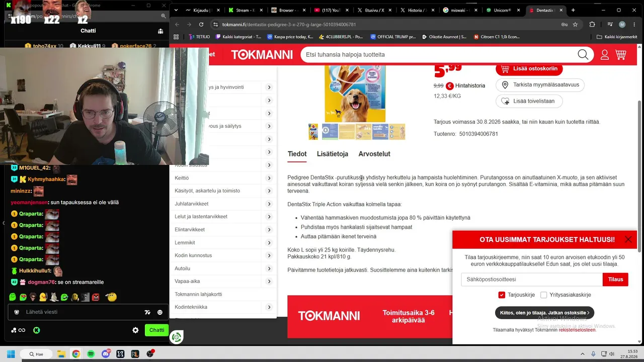Expand the Keittiö category

point(269,178)
